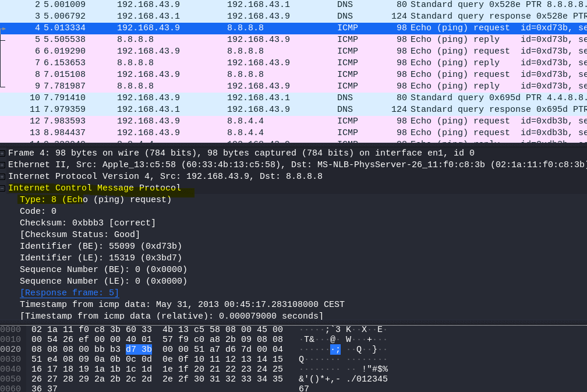Click checksum hex bytes bb b3 in row 0020
The height and width of the screenshot is (392, 587).
(x=107, y=349)
